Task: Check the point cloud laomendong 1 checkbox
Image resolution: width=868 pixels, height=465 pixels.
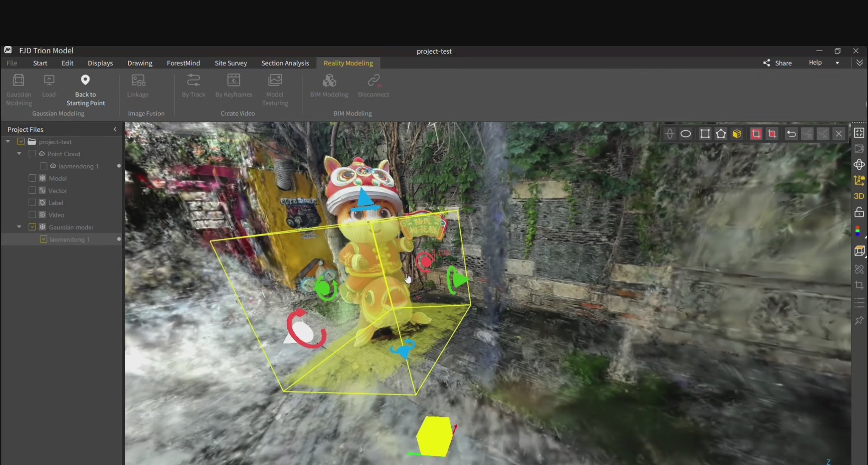Action: coord(43,166)
